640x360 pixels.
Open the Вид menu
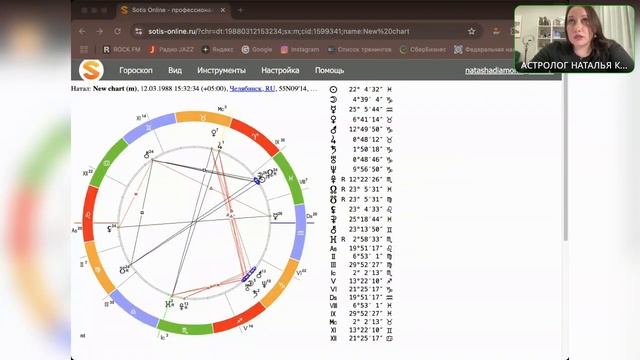point(175,70)
